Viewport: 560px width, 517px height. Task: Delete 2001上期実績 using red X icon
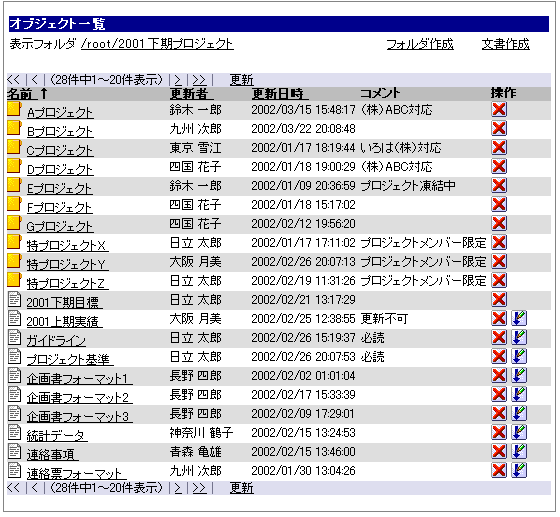(499, 318)
